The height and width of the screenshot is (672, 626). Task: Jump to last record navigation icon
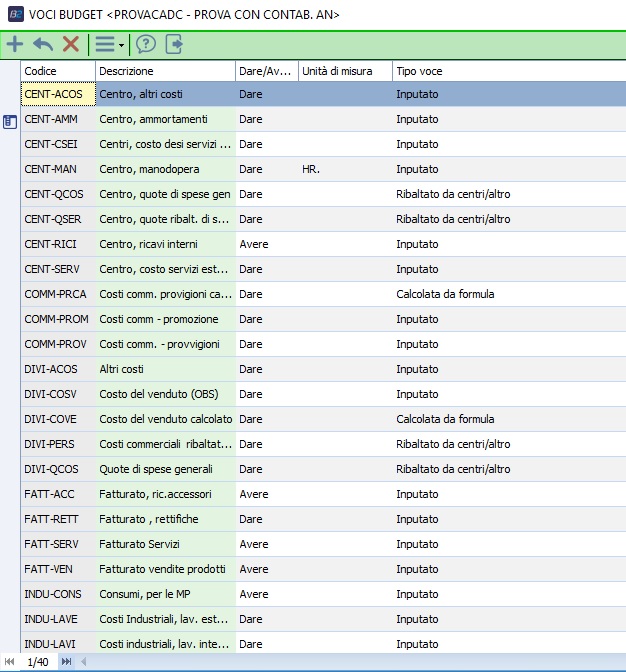click(x=67, y=662)
